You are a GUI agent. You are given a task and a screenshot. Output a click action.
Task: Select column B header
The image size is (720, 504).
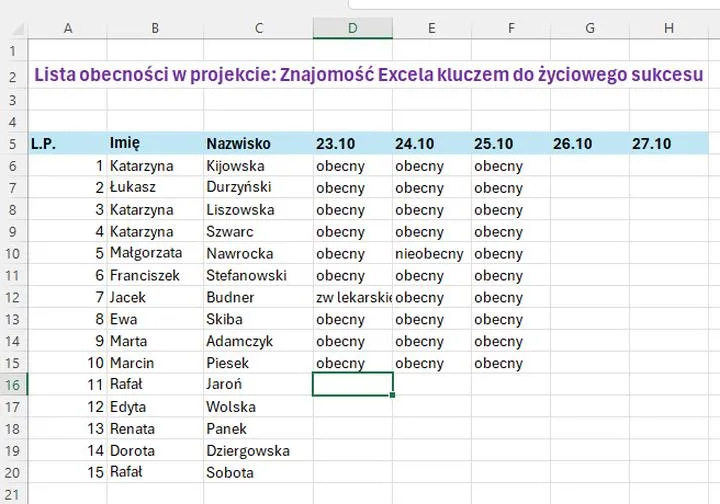(155, 28)
